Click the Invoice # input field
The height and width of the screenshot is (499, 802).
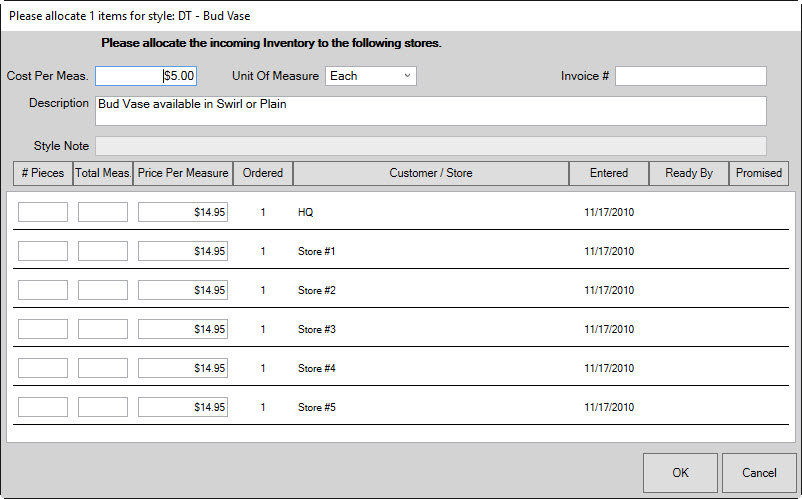(690, 76)
